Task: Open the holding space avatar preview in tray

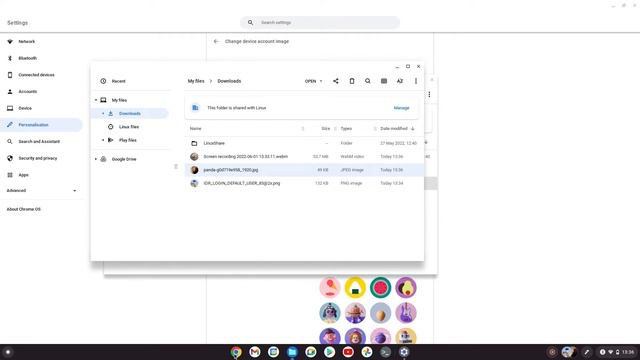Action: [x=569, y=352]
